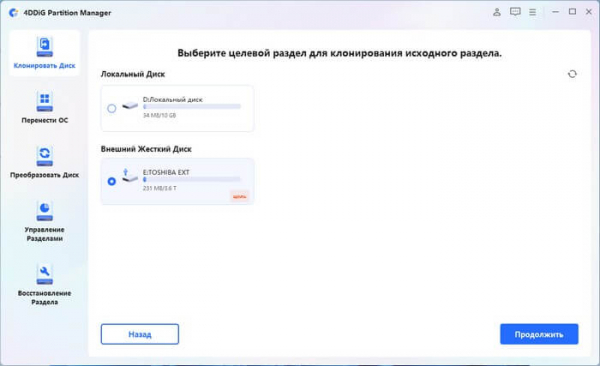
Task: Click the D:Локальный диск label
Action: 173,99
